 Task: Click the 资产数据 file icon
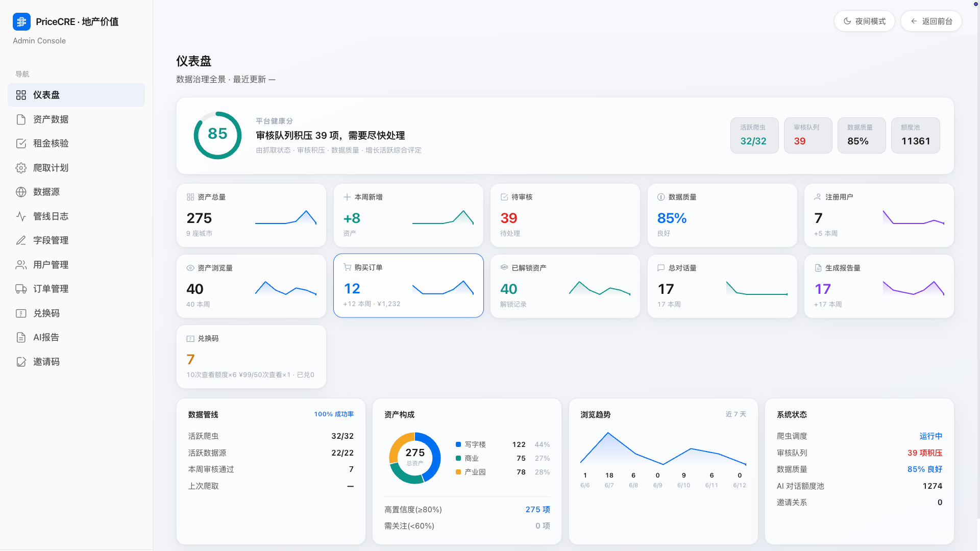pos(21,119)
